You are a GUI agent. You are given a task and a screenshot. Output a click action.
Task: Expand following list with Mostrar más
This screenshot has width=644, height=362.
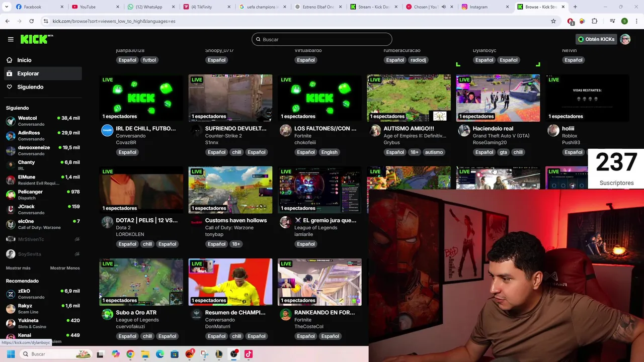(18, 268)
